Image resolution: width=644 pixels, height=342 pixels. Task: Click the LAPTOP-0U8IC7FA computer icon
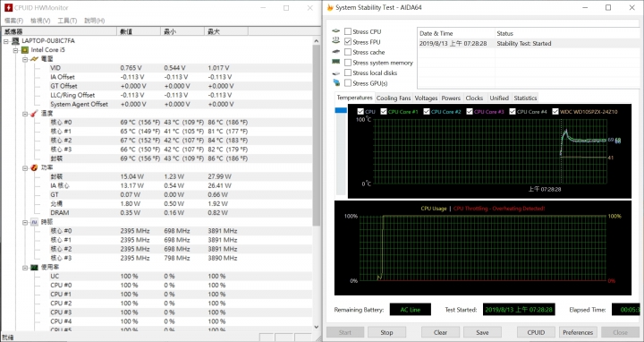click(x=15, y=40)
